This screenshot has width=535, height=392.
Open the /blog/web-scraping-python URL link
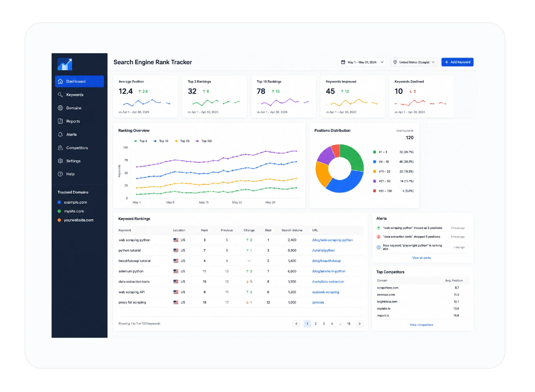pos(332,240)
